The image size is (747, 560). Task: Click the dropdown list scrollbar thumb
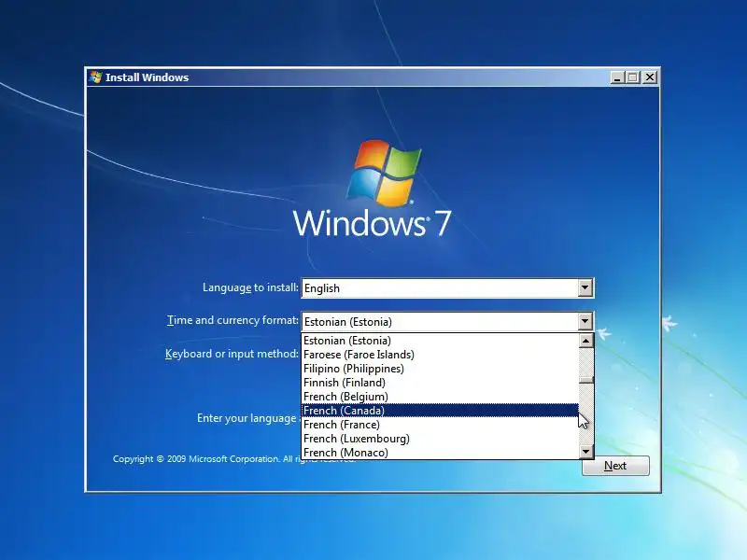pos(586,380)
